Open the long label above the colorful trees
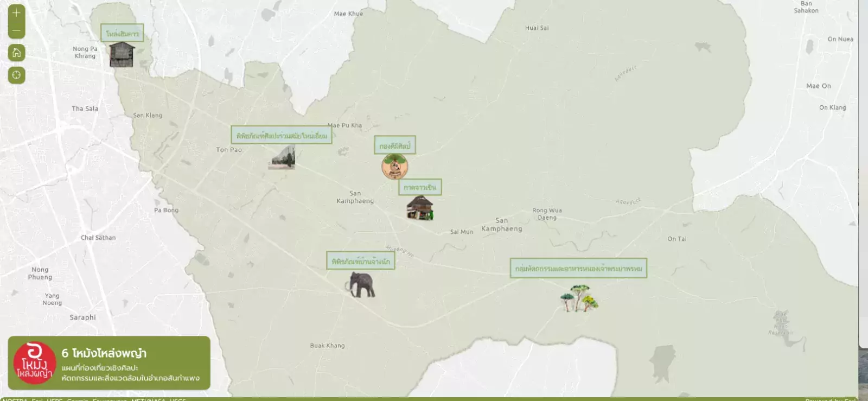This screenshot has height=401, width=868. [x=578, y=268]
